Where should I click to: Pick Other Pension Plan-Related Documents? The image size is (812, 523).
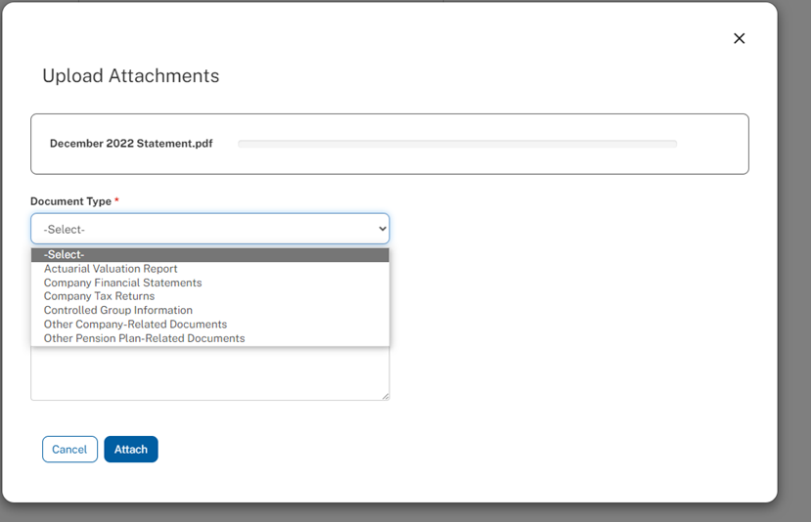pos(209,338)
